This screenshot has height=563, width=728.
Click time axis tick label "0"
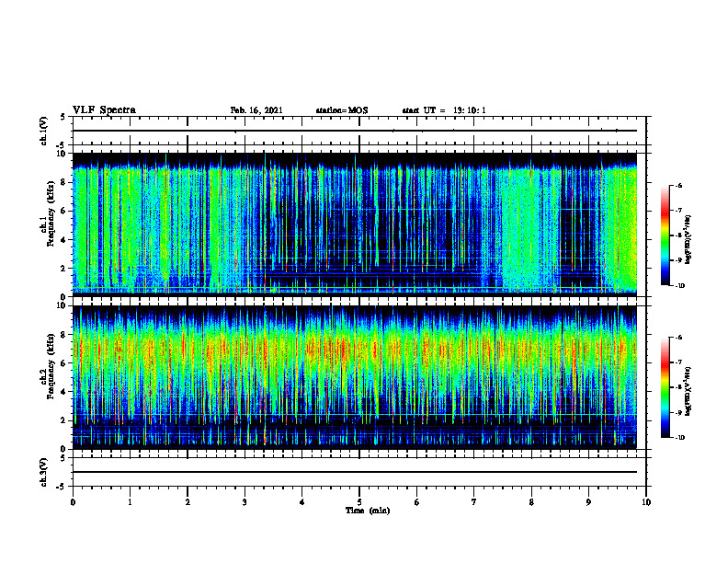(x=73, y=502)
